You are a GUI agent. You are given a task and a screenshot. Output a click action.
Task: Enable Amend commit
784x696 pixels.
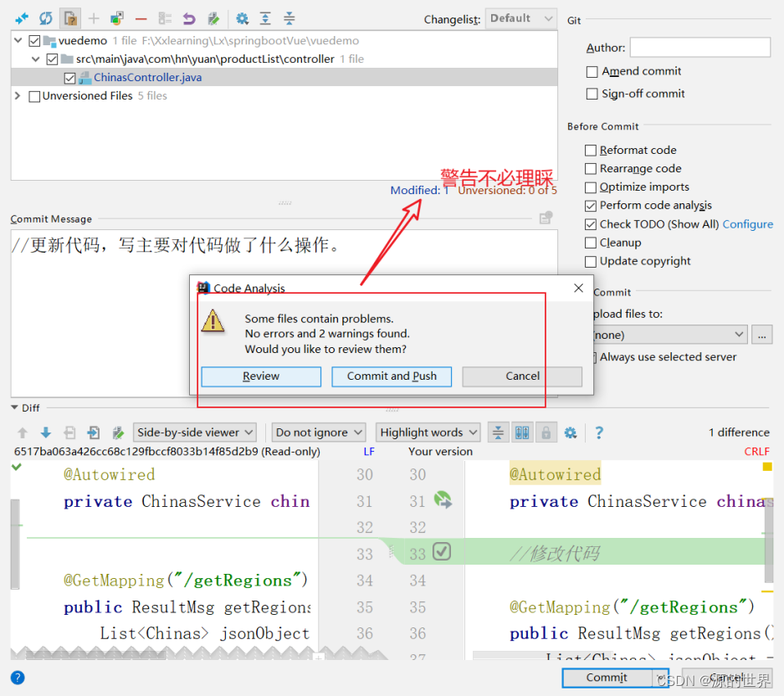pos(592,72)
